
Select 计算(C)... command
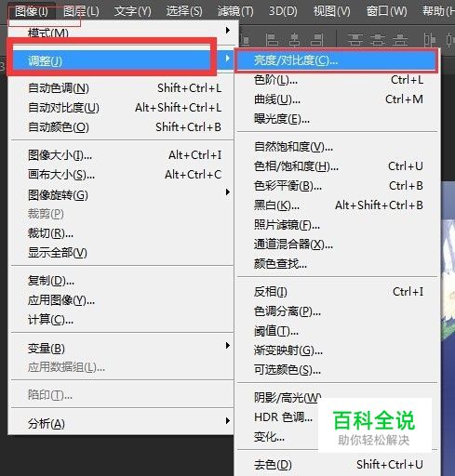(122, 320)
